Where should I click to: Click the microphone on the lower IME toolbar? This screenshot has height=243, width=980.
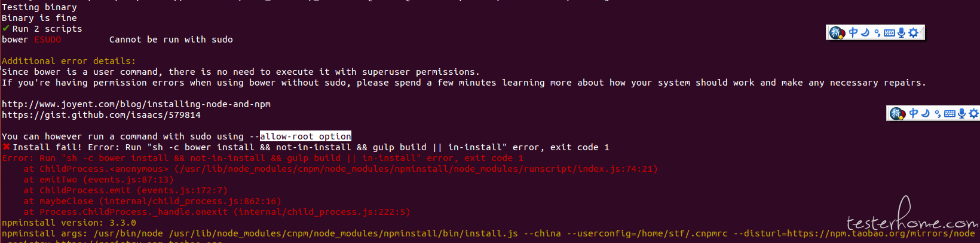pyautogui.click(x=961, y=113)
